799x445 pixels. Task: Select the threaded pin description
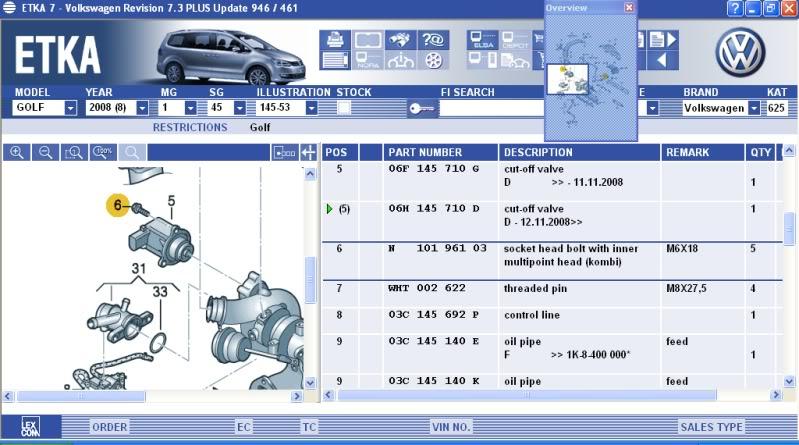pos(535,289)
